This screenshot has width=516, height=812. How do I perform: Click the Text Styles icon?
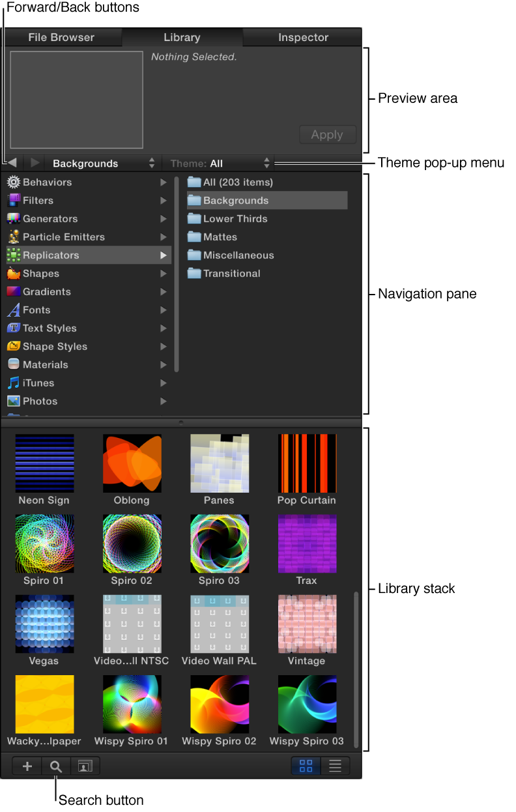coord(13,328)
